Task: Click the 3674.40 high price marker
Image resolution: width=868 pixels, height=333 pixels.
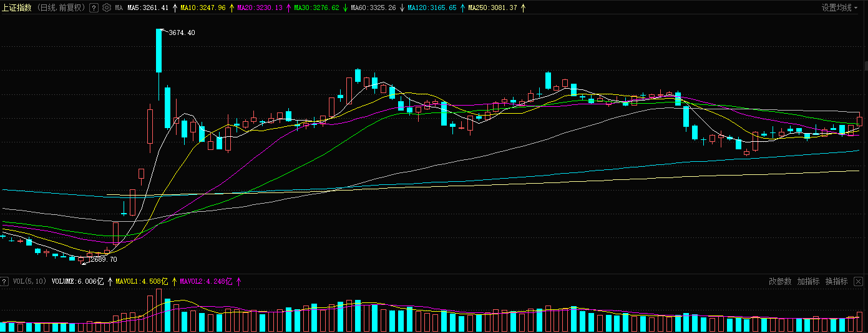Action: 182,32
